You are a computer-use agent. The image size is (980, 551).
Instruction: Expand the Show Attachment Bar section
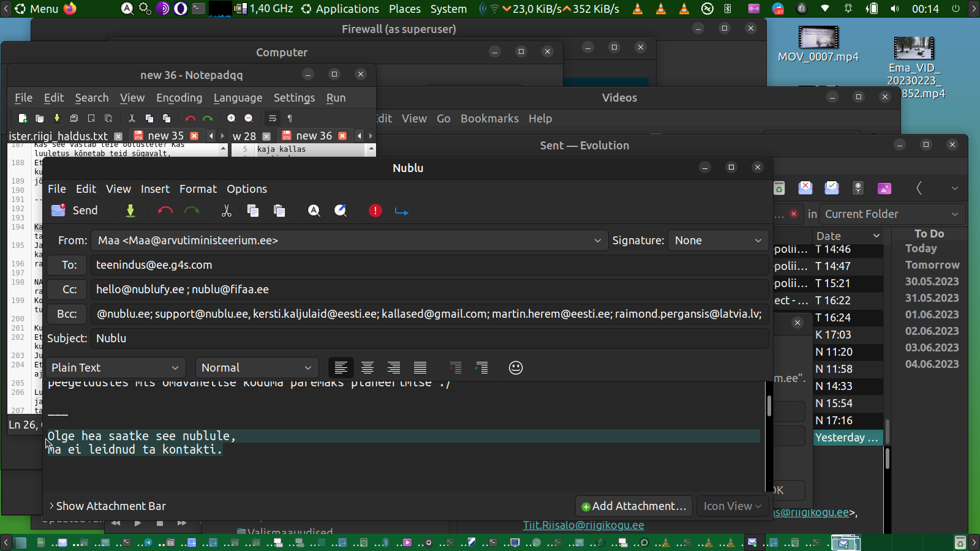[107, 506]
